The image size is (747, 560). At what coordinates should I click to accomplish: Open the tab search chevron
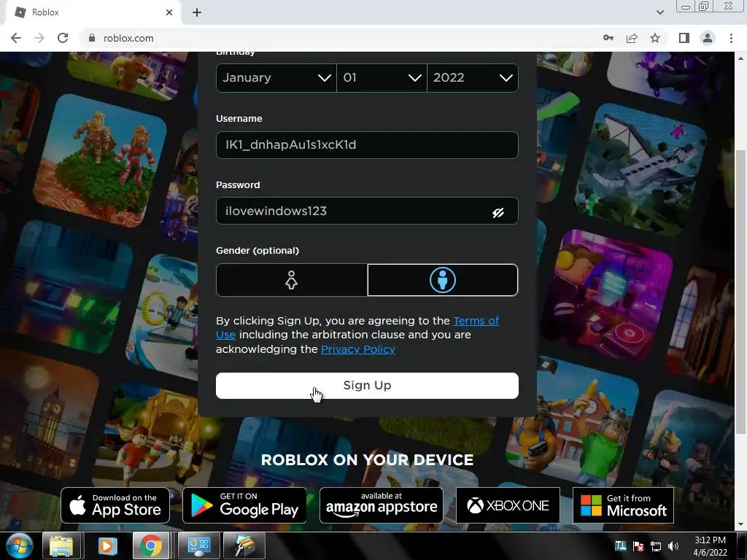tap(659, 12)
